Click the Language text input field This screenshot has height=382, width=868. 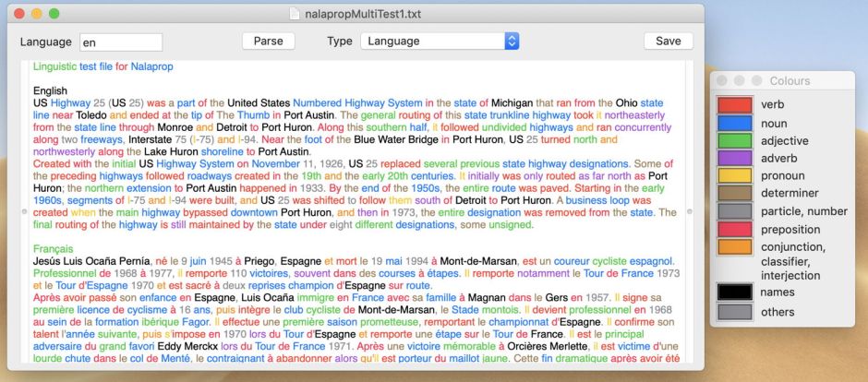tap(120, 42)
